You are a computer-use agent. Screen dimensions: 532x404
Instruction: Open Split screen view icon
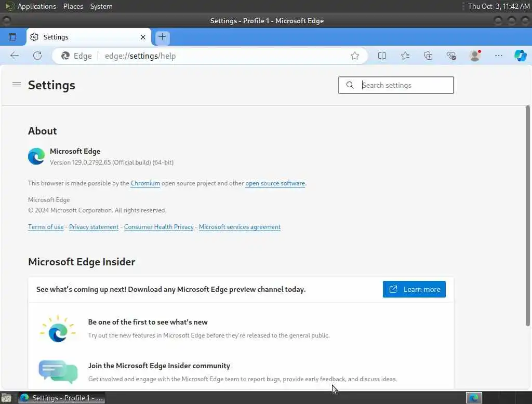pyautogui.click(x=382, y=56)
